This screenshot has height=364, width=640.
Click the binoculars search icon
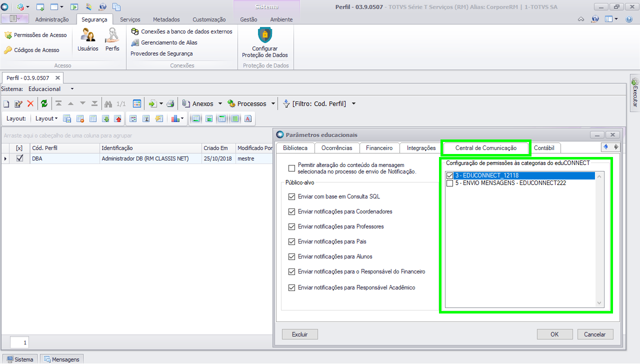tap(108, 104)
